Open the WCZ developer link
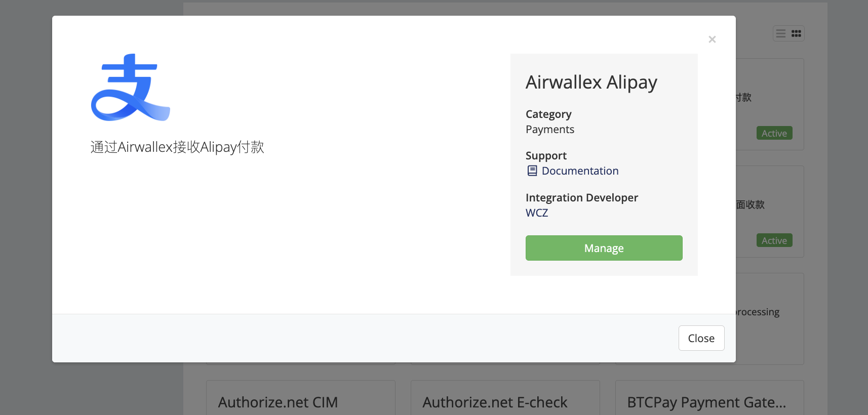This screenshot has height=415, width=868. [537, 213]
